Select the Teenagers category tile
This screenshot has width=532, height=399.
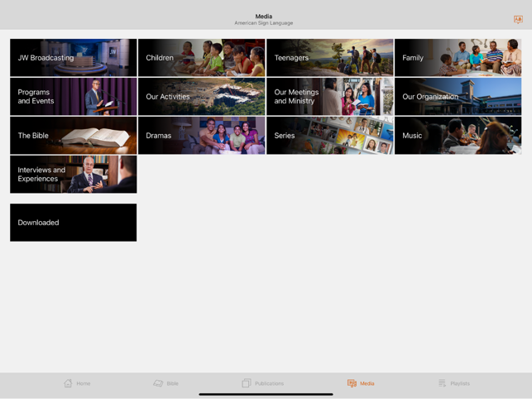(330, 57)
